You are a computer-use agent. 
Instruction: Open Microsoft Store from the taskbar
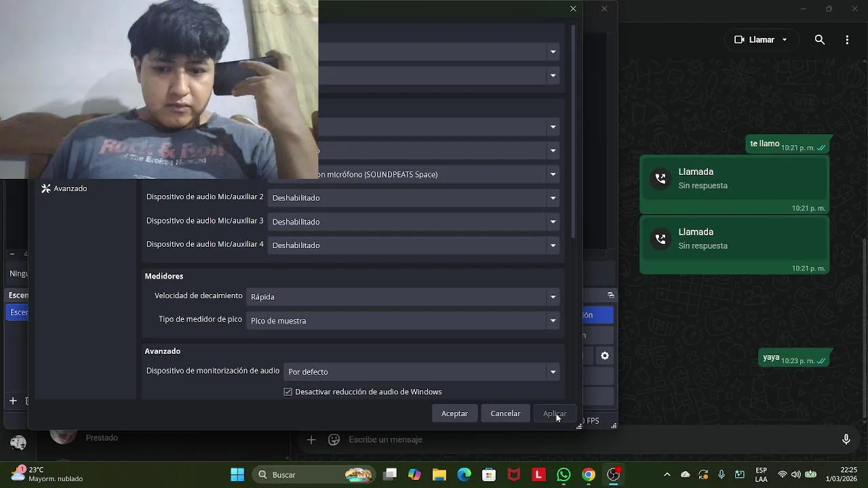(489, 474)
